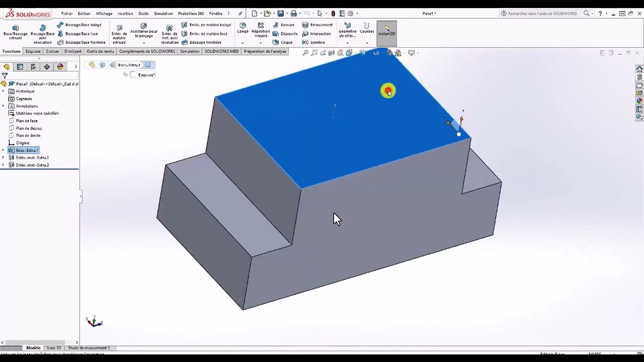Choose Bossage/Base lissé
The height and width of the screenshot is (362, 644).
(78, 34)
